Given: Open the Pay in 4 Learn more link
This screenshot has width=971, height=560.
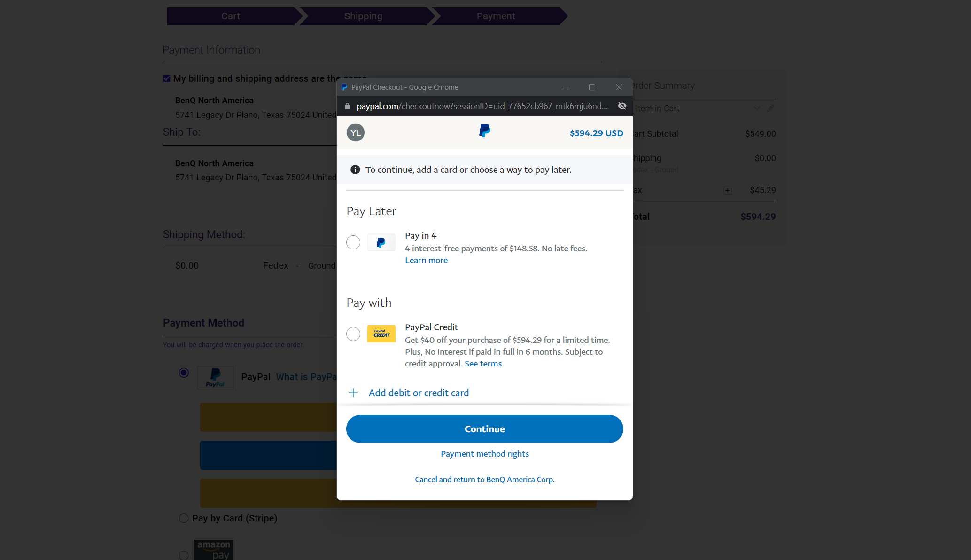Looking at the screenshot, I should pyautogui.click(x=426, y=260).
